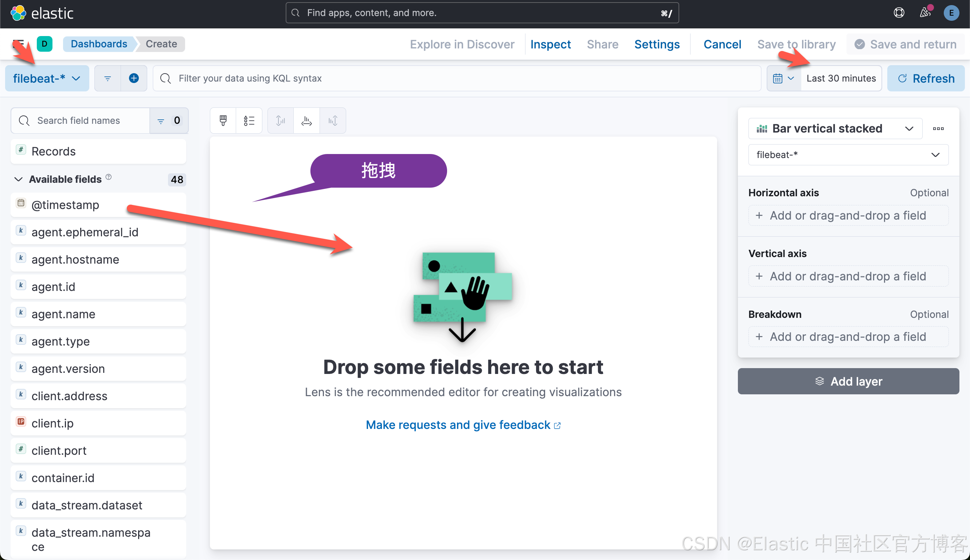The image size is (970, 560).
Task: Open Make requests and give feedback link
Action: 463,425
